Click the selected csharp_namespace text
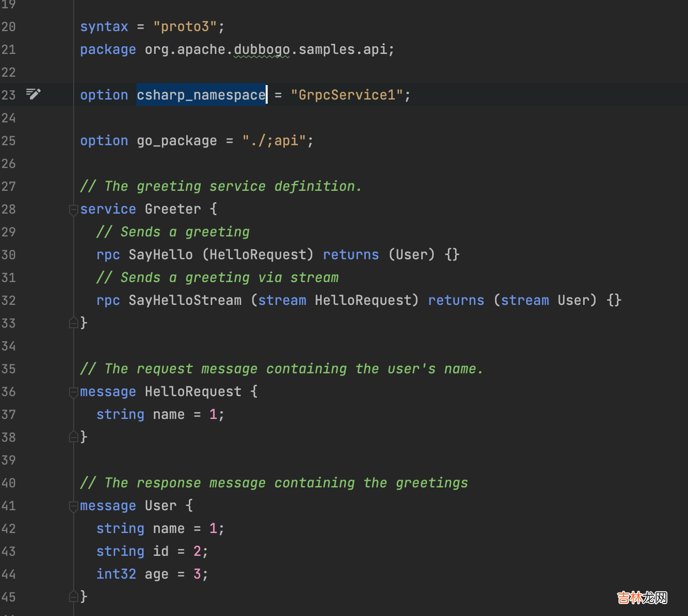This screenshot has width=688, height=616. [201, 95]
